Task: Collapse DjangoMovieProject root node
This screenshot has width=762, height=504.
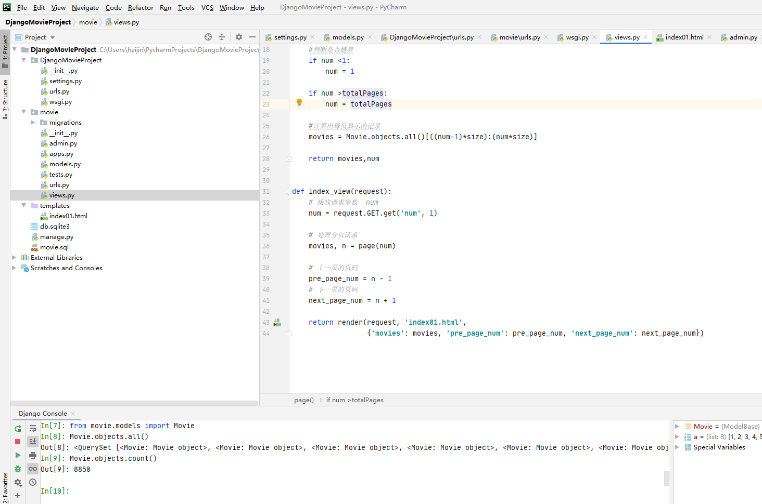Action: point(15,50)
